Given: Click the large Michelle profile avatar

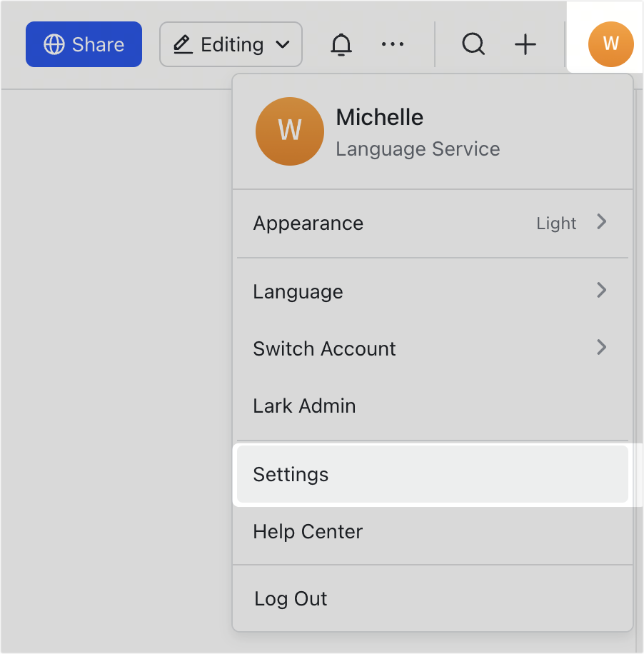Looking at the screenshot, I should (290, 131).
